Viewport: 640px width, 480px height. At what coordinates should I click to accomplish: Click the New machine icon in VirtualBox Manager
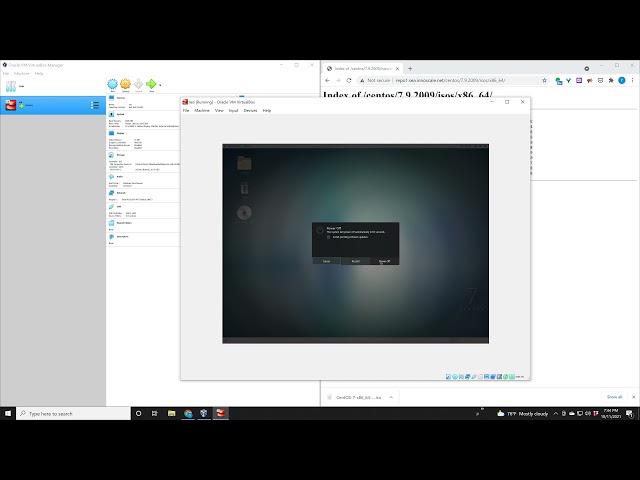(112, 84)
